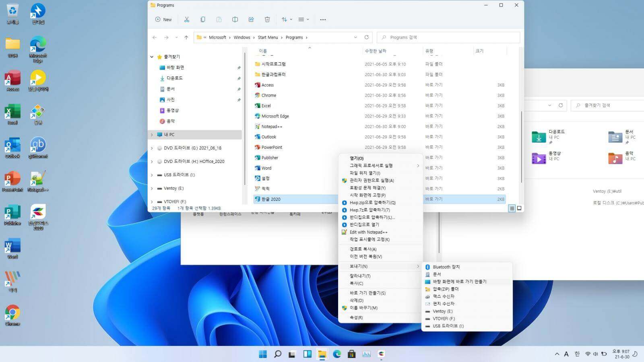This screenshot has width=644, height=362.
Task: Expand DVD 드라이브 (G:) 2021_06_18 node
Action: [152, 148]
